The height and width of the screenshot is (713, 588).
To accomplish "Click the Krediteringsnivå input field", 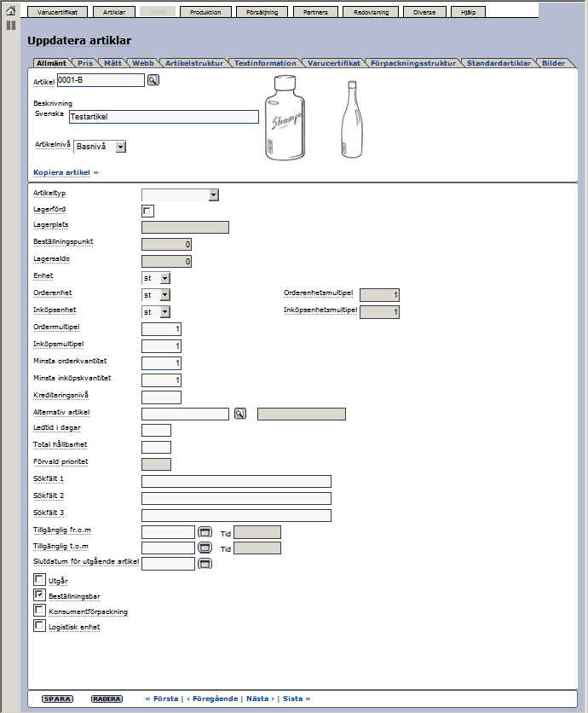I will coord(161,397).
